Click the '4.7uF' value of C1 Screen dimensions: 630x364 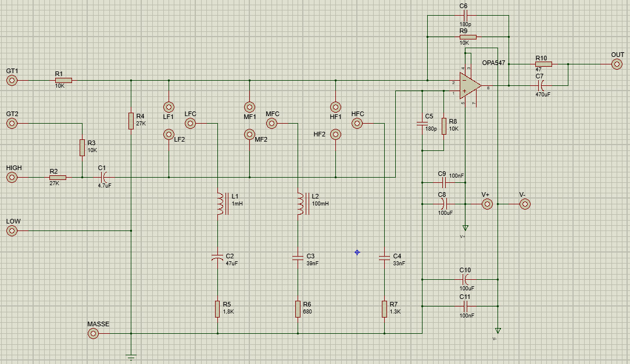[105, 186]
